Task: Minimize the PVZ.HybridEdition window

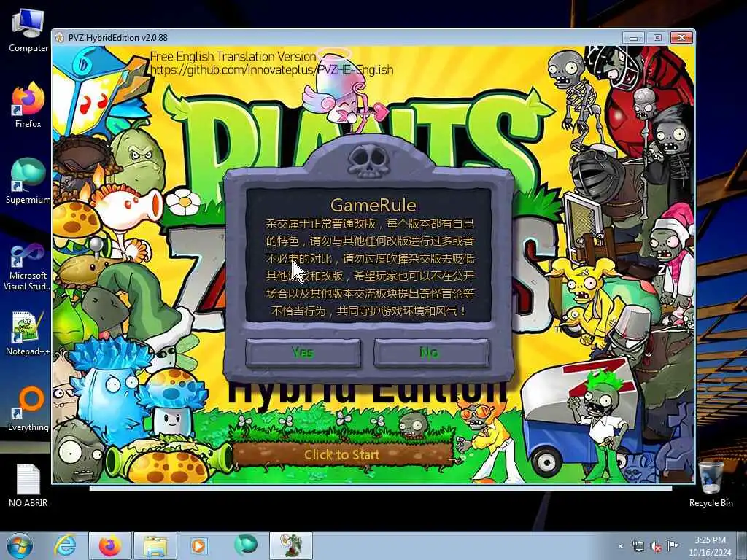Action: click(x=633, y=38)
